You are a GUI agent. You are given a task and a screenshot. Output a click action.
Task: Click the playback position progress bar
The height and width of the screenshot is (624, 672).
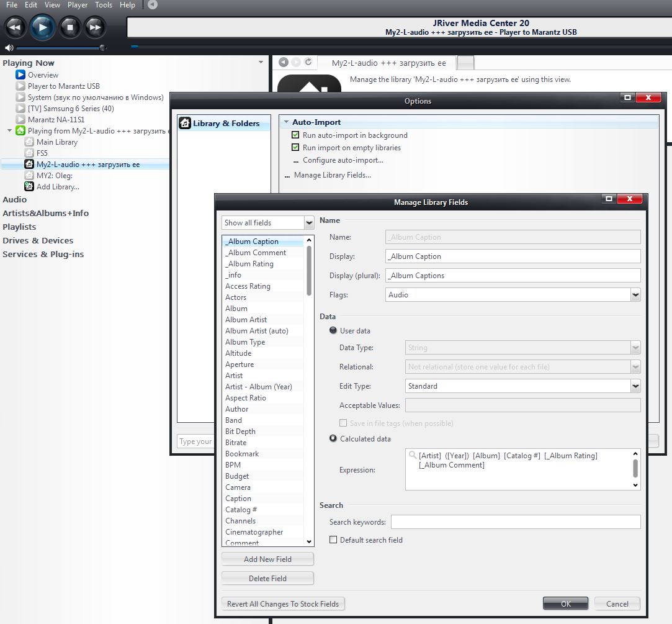click(401, 47)
